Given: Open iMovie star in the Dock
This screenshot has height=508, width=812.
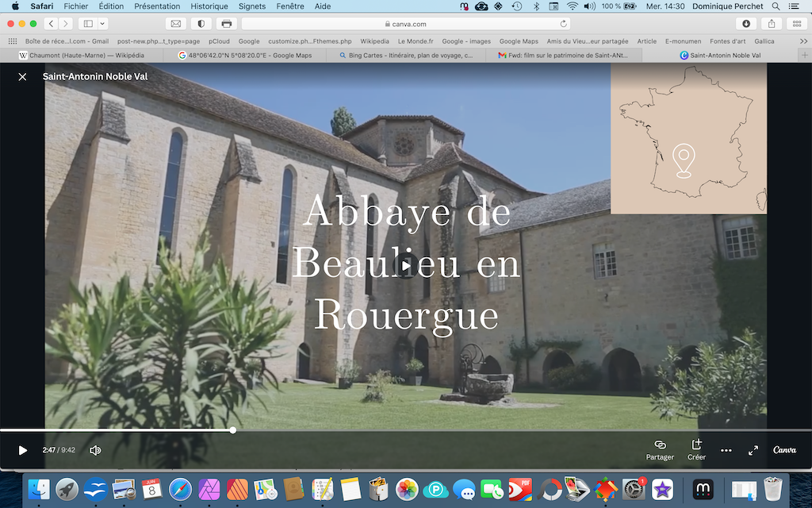Looking at the screenshot, I should click(x=662, y=489).
